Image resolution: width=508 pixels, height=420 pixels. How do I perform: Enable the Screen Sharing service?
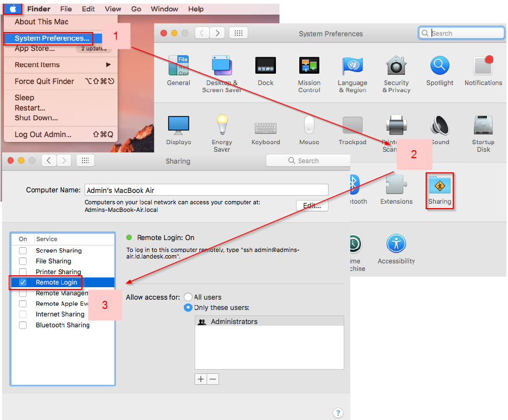click(x=22, y=250)
